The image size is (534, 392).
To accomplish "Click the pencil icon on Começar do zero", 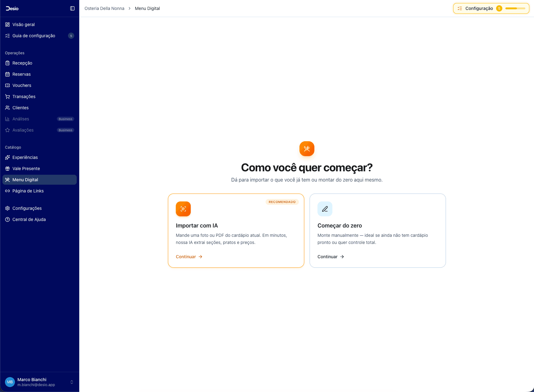I will coord(325,209).
